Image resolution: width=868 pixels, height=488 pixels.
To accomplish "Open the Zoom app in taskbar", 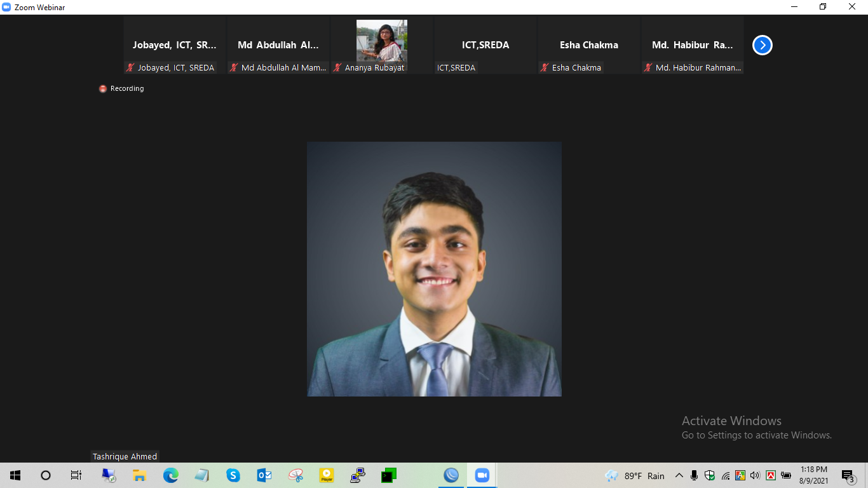I will [x=482, y=475].
